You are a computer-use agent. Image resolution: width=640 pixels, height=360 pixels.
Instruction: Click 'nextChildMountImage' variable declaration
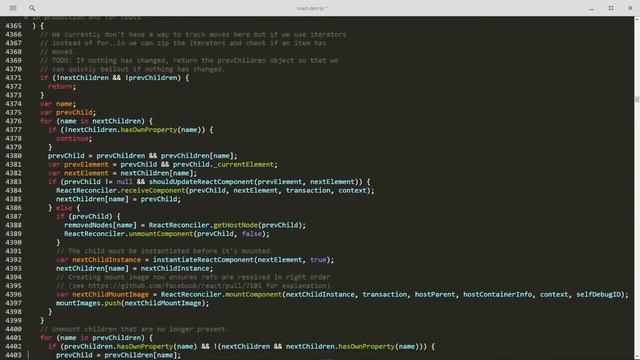pyautogui.click(x=110, y=294)
